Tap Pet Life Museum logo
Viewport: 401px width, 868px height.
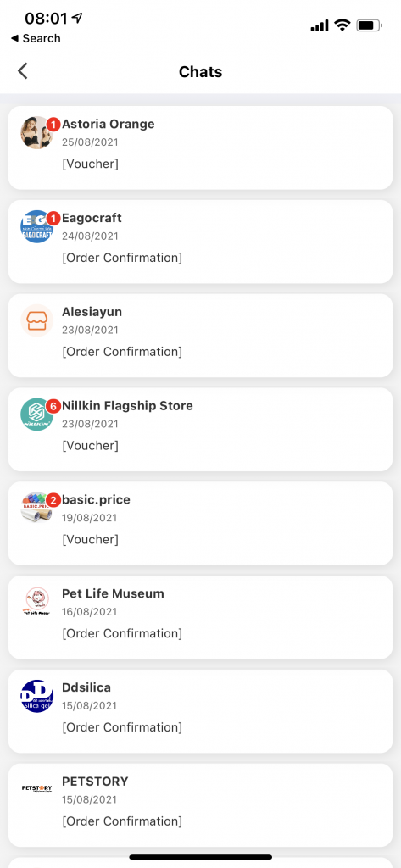point(37,603)
